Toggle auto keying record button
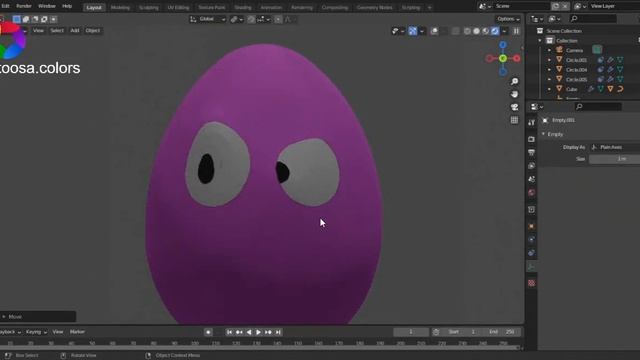640x360 pixels. (x=208, y=332)
